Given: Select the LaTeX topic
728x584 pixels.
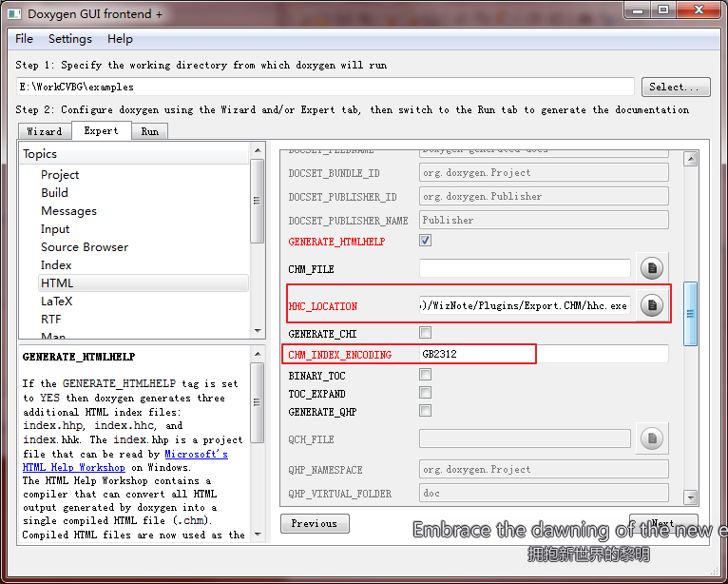Looking at the screenshot, I should tap(57, 302).
